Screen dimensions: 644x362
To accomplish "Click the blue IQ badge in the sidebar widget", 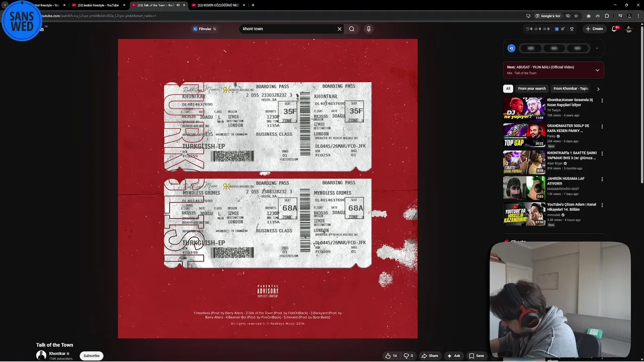I will (511, 48).
